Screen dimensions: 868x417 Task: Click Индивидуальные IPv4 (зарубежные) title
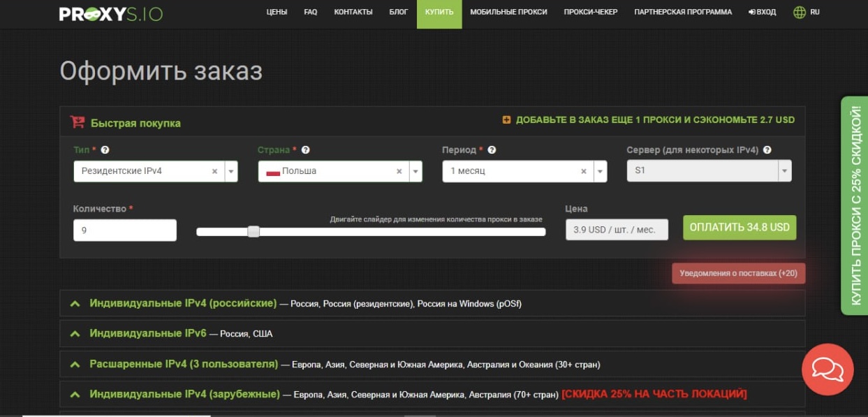[x=184, y=394]
